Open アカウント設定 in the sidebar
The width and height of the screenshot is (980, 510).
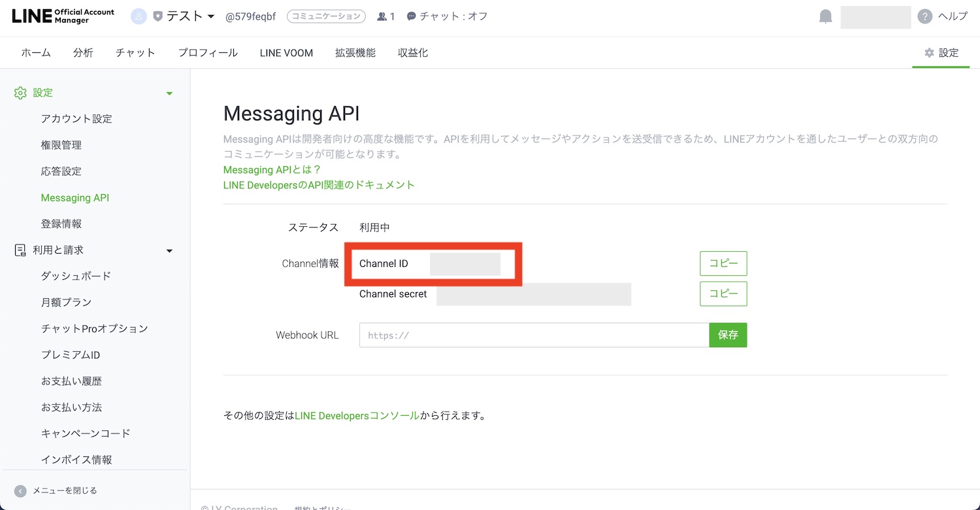point(76,119)
